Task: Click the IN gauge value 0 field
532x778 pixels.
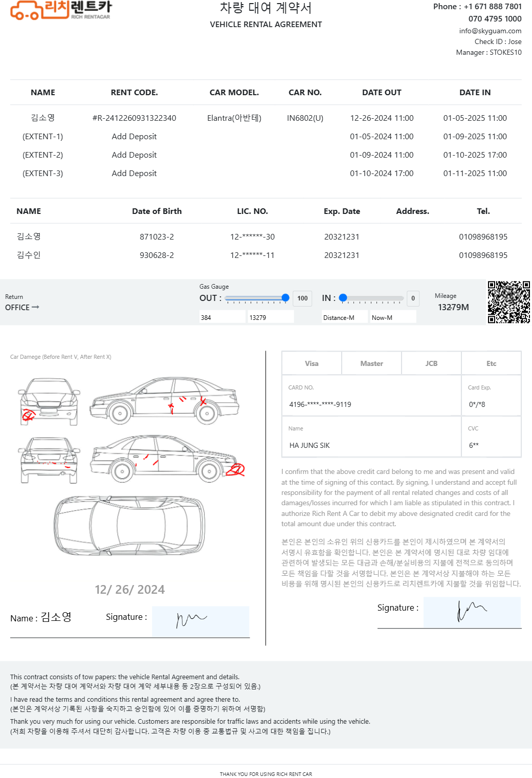Action: pos(413,298)
